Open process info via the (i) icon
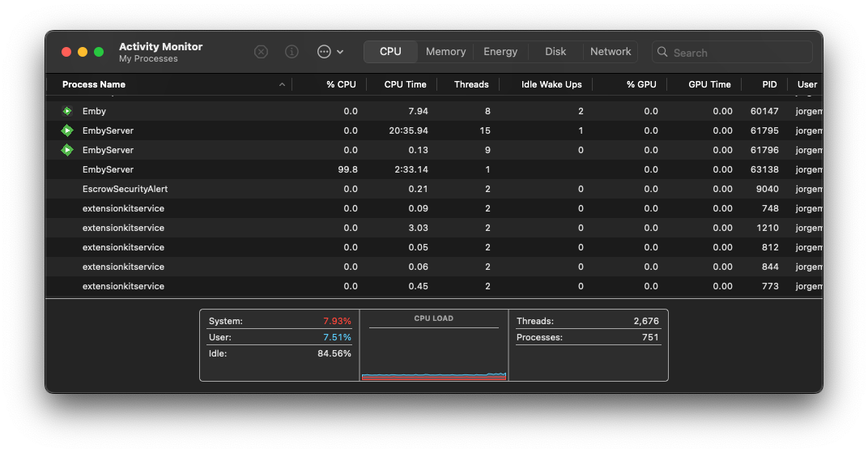This screenshot has height=453, width=868. pos(291,52)
